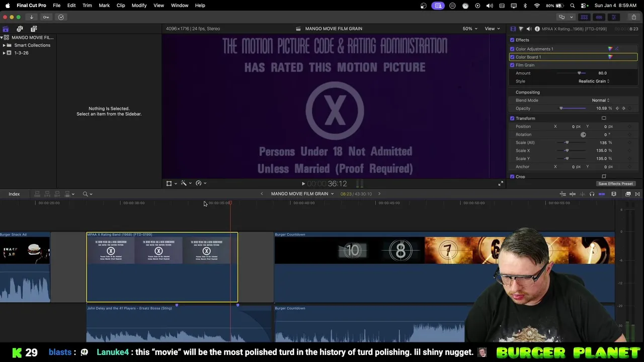Go back in timeline history arrow
This screenshot has width=644, height=362.
pyautogui.click(x=262, y=194)
